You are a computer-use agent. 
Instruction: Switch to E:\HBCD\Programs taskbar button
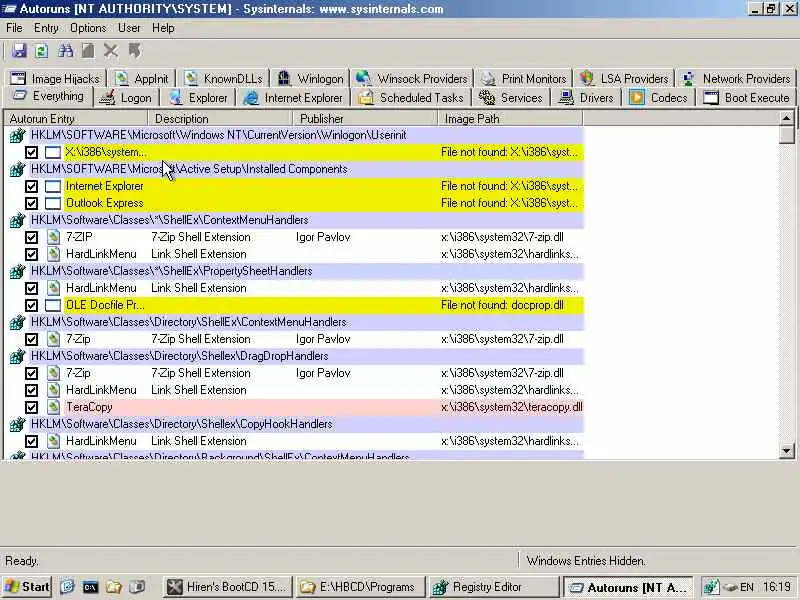[360, 587]
